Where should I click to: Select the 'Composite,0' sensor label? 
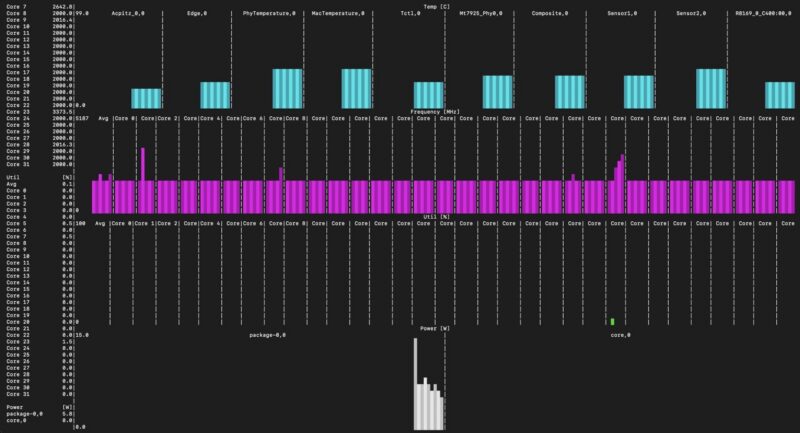click(549, 13)
